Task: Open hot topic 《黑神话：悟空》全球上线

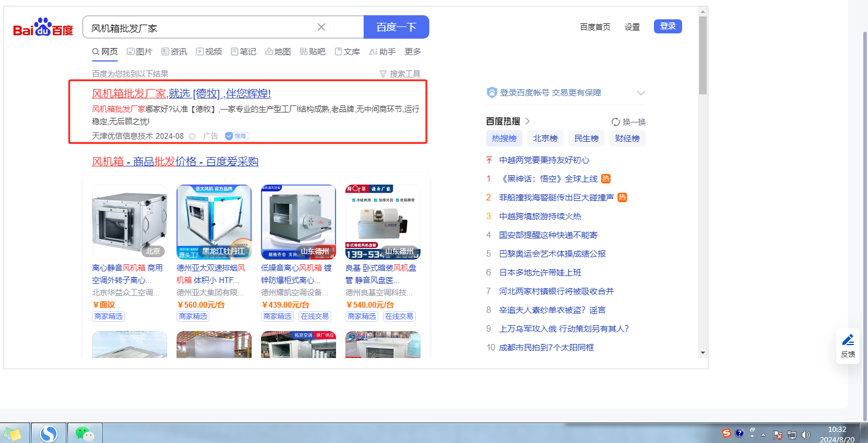Action: [x=548, y=179]
